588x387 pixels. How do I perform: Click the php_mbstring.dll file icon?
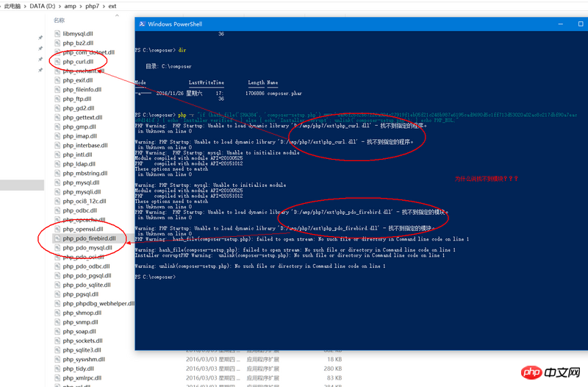pos(57,173)
